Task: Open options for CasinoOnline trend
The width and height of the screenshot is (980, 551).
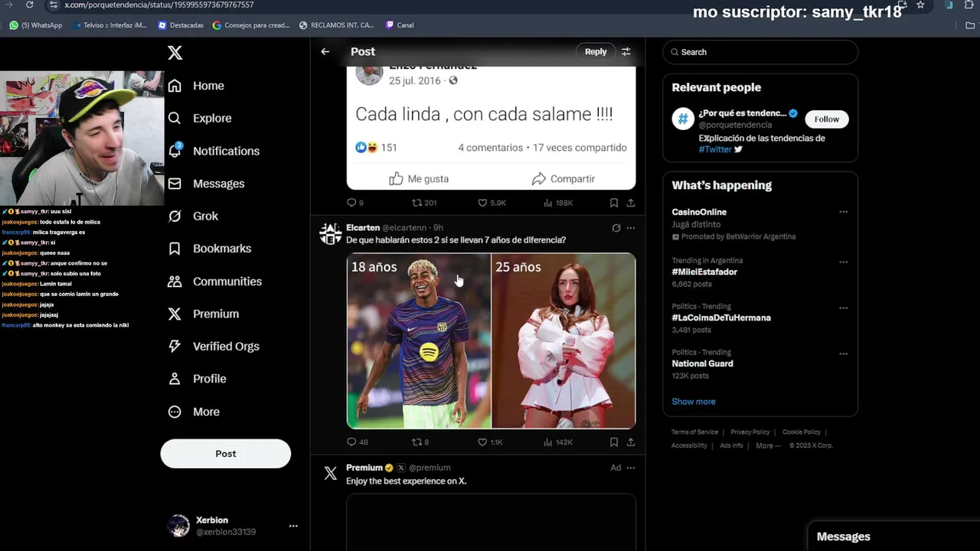Action: coord(843,212)
